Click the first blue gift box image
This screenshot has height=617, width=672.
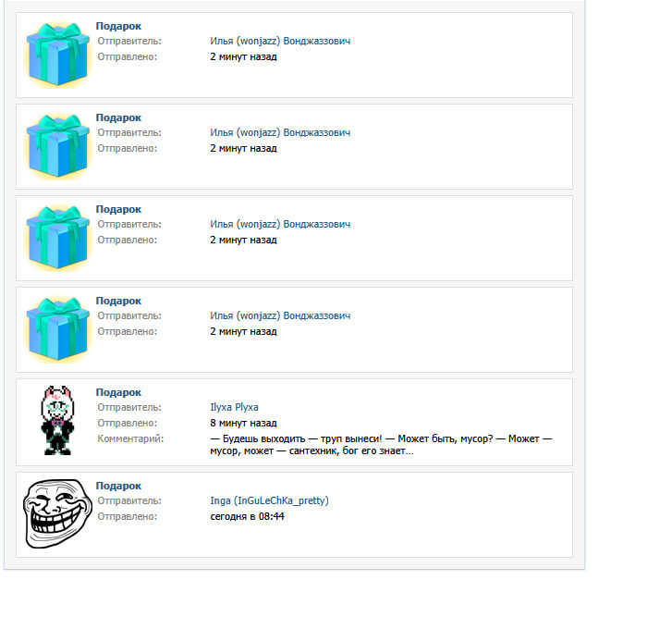(58, 55)
